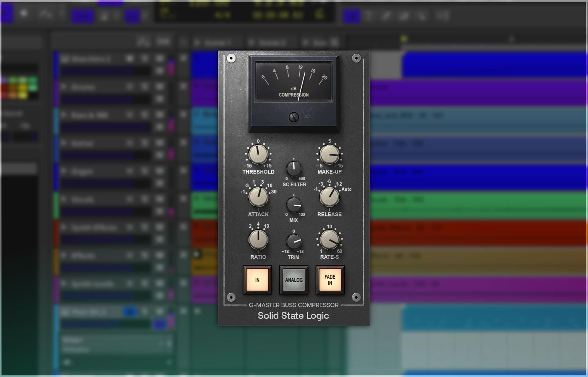Click the G-MASTER BUSS COMPRESSOR title
Viewport: 588px width, 377px height.
[294, 305]
